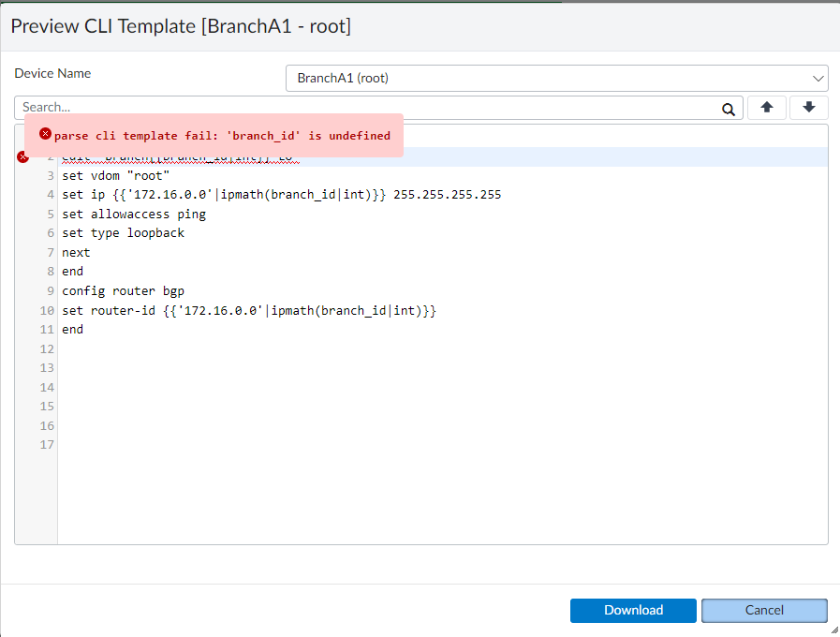Jump to next match with down arrow
This screenshot has width=840, height=637.
coord(808,108)
